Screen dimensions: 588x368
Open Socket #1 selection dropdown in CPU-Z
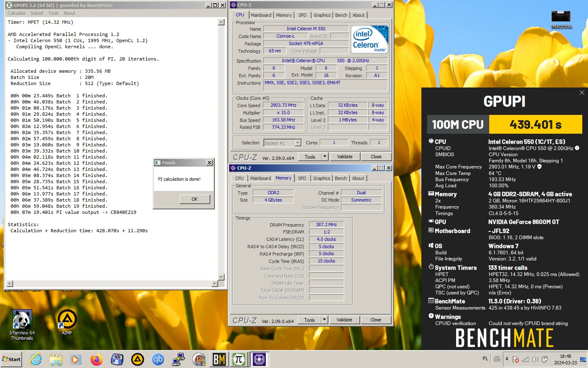point(298,143)
